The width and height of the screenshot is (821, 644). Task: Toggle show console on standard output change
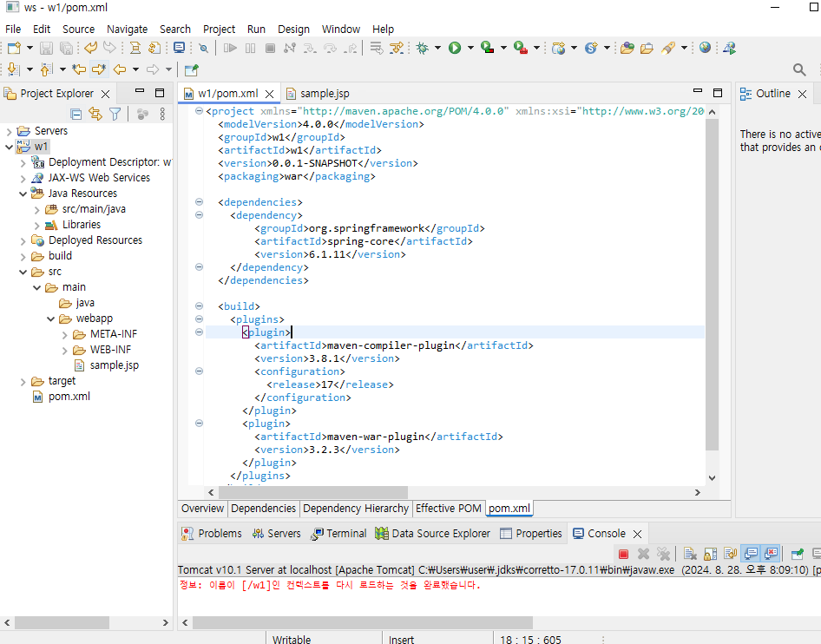point(751,554)
